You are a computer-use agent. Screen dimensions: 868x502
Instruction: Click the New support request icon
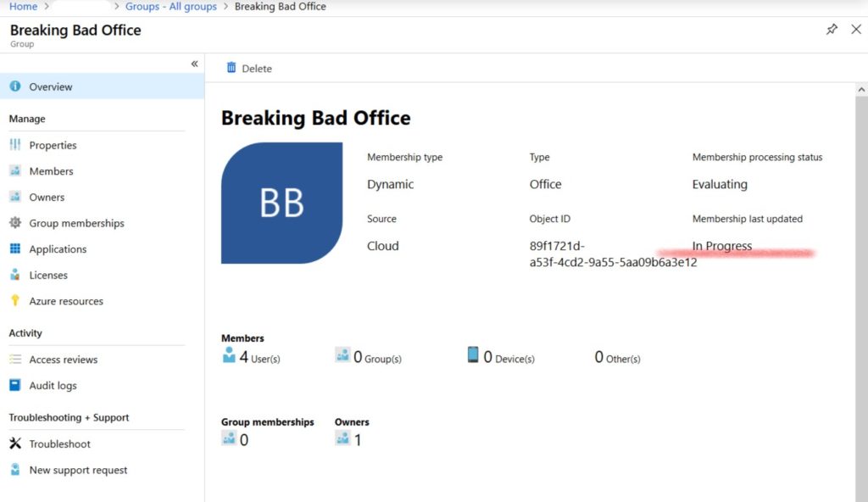pyautogui.click(x=15, y=469)
